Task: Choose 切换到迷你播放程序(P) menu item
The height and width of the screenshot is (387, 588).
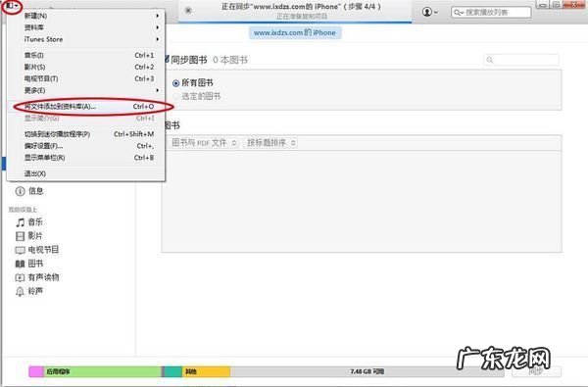Action: [86, 134]
